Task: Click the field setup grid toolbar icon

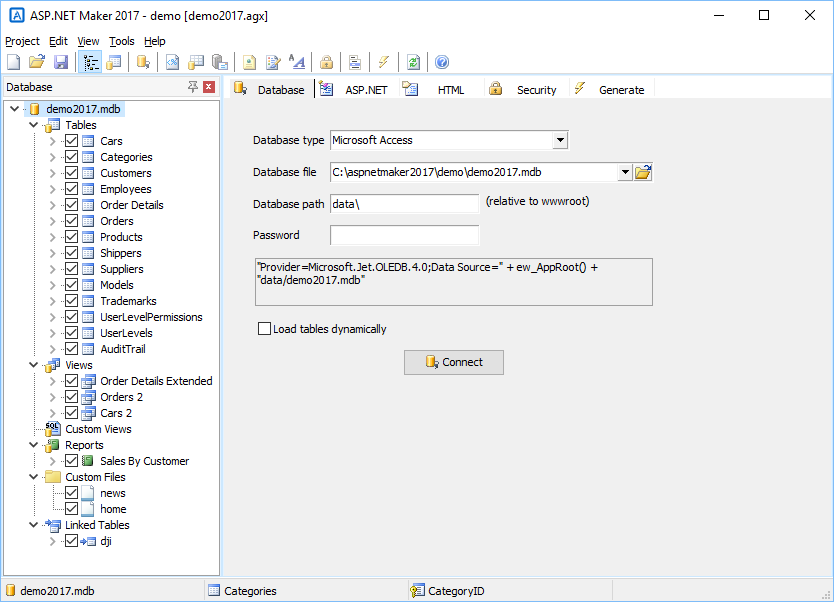Action: click(114, 62)
